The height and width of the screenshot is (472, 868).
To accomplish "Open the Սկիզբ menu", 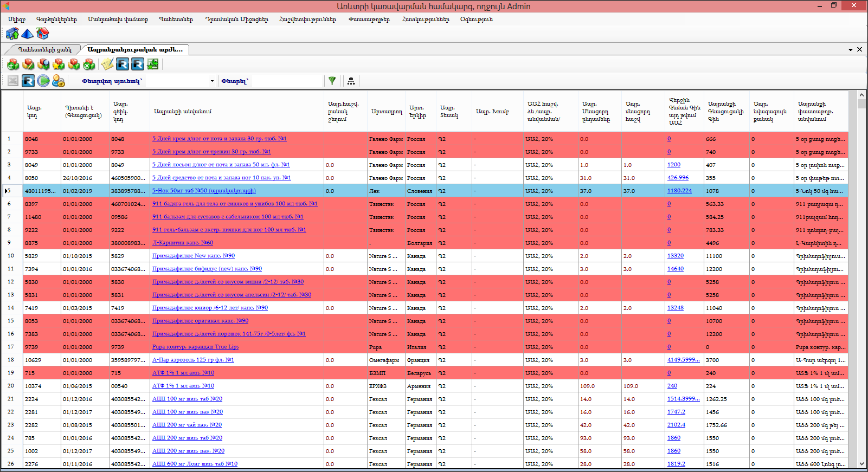I will (x=16, y=20).
